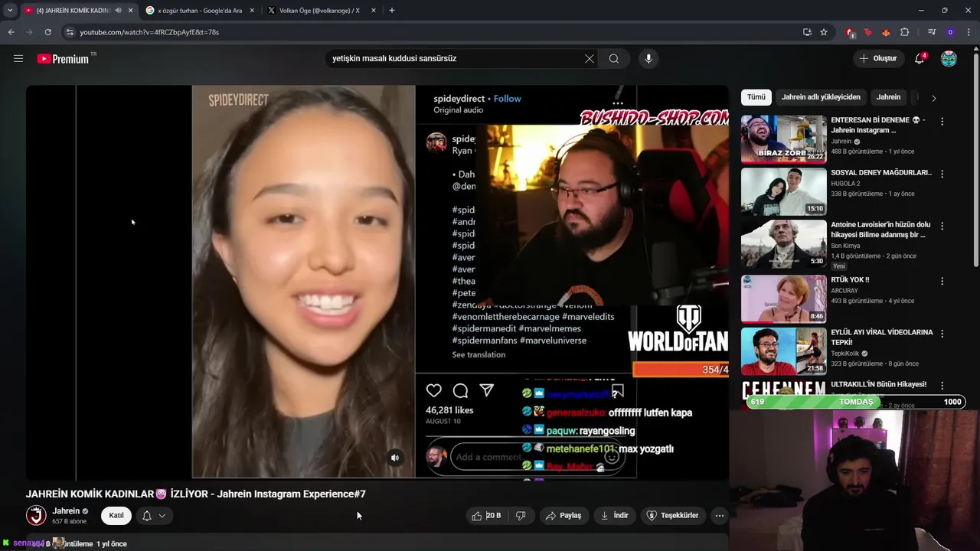The image size is (980, 551).
Task: Show more filter chips with arrow
Action: click(x=933, y=98)
